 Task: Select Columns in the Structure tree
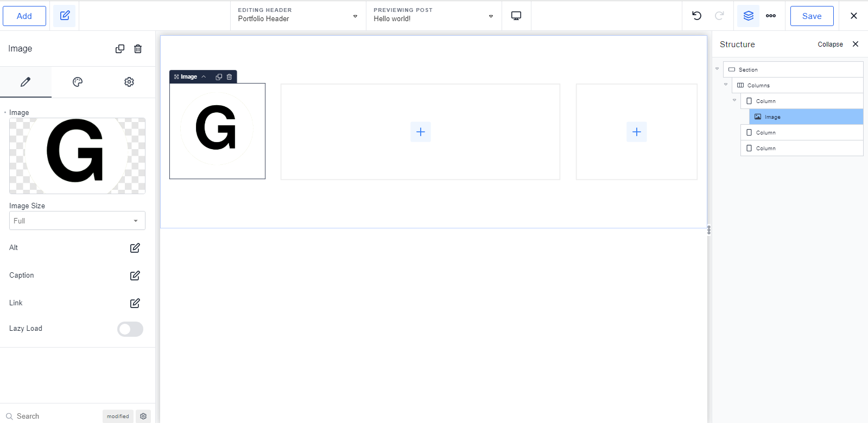click(797, 85)
